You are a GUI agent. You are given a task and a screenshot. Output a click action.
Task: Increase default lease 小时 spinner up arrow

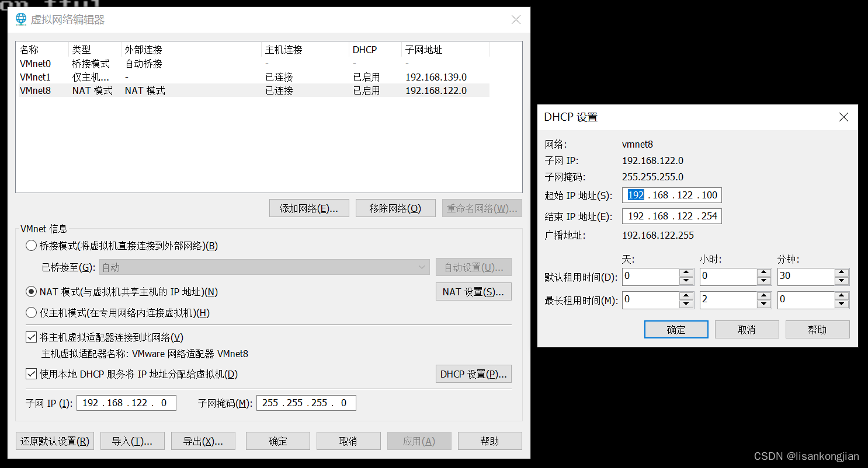pyautogui.click(x=764, y=273)
